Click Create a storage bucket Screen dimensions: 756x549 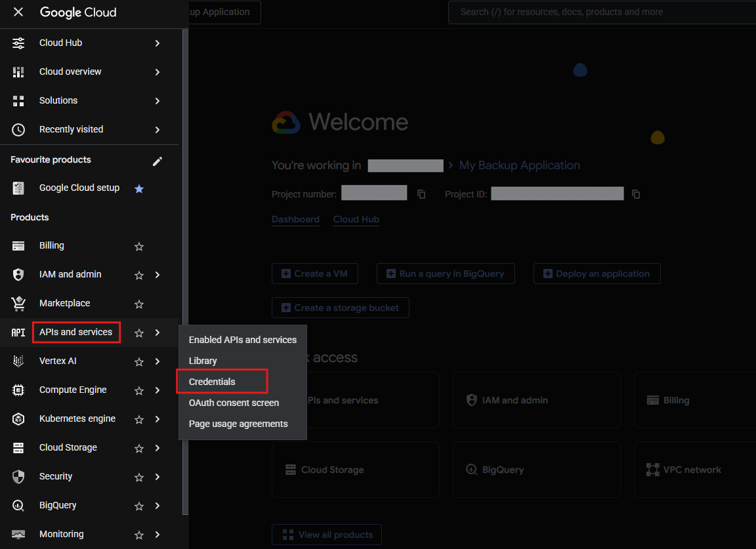click(x=341, y=308)
